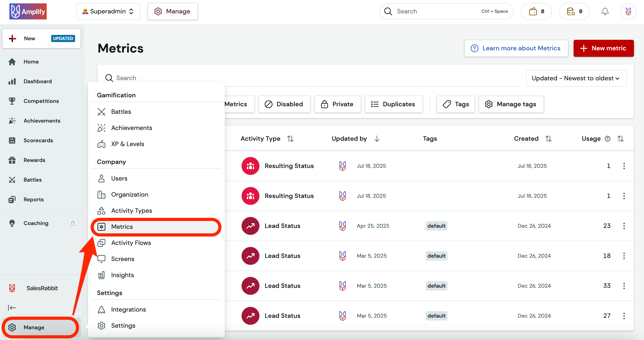Go to Coaching in the left sidebar

[42, 223]
